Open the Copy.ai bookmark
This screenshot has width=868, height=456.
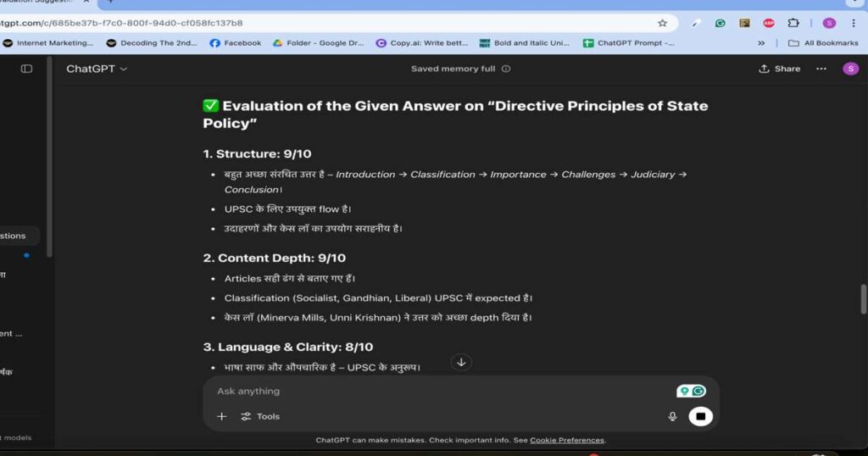pos(422,42)
